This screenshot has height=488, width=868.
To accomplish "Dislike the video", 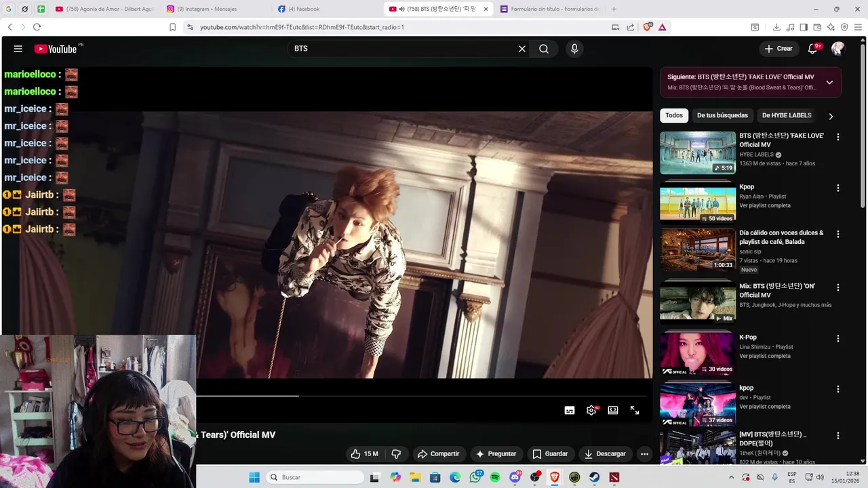I will tap(397, 454).
